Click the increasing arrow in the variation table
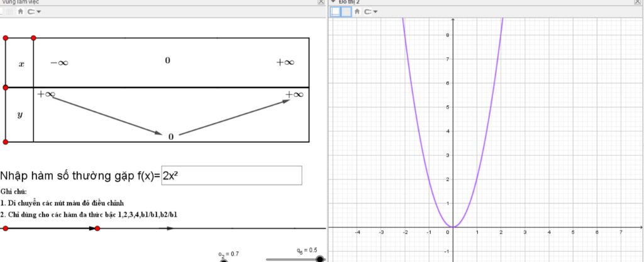 [235, 117]
